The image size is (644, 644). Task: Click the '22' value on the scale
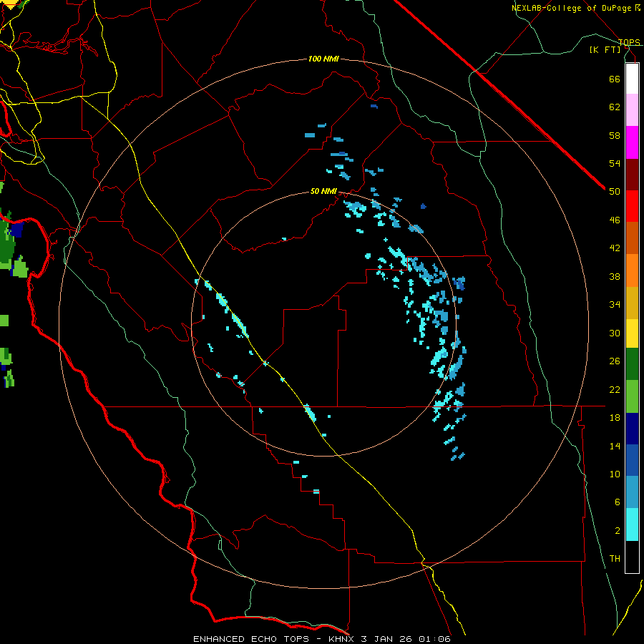[x=615, y=389]
